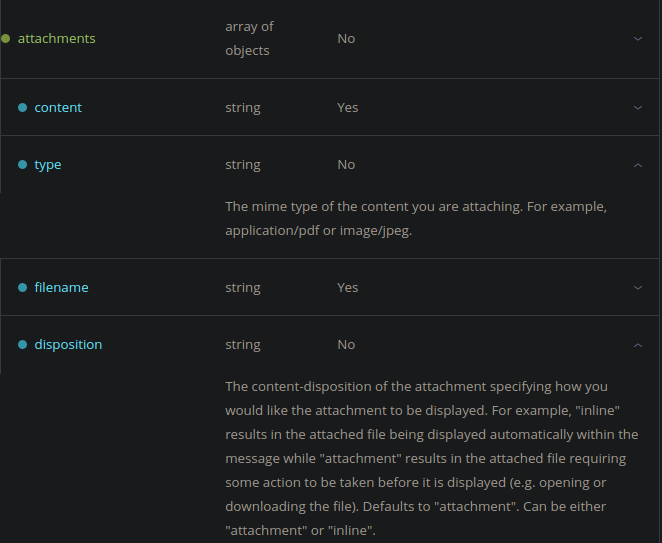Click the blue dot beside type
Image resolution: width=662 pixels, height=543 pixels.
[x=23, y=165]
